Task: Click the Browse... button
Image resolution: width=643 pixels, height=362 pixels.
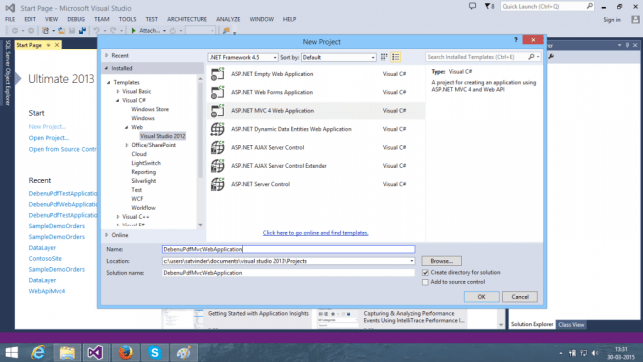Action: pos(442,261)
